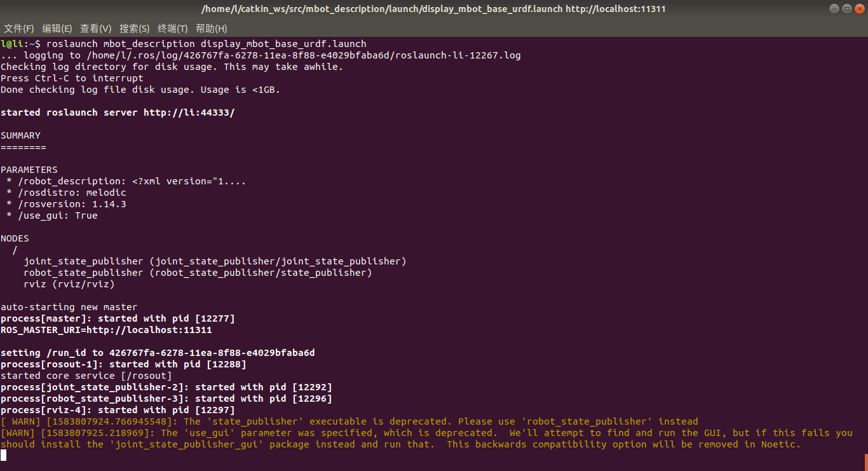Open the 文件(F) menu
The width and height of the screenshot is (868, 471).
(18, 28)
